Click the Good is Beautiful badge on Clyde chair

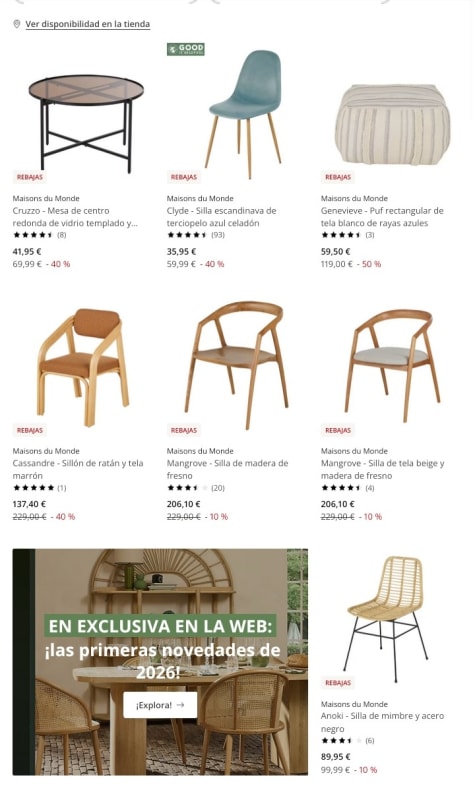coord(185,49)
